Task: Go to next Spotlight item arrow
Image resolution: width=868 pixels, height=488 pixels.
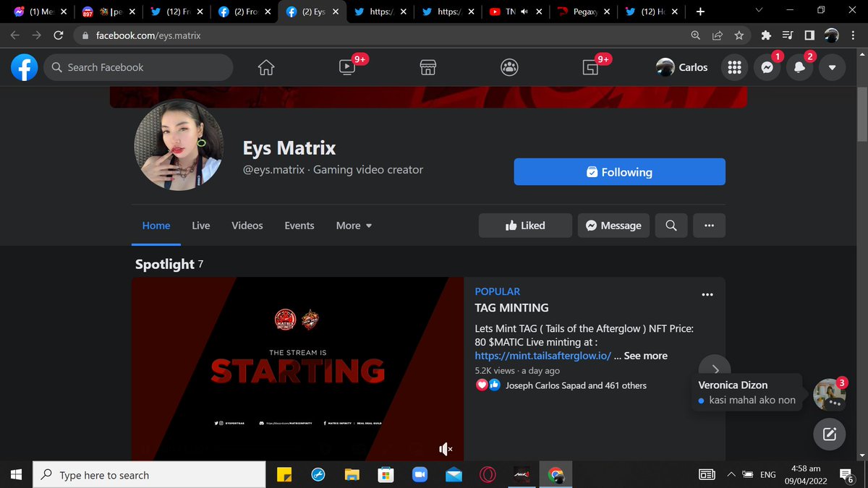Action: click(715, 369)
